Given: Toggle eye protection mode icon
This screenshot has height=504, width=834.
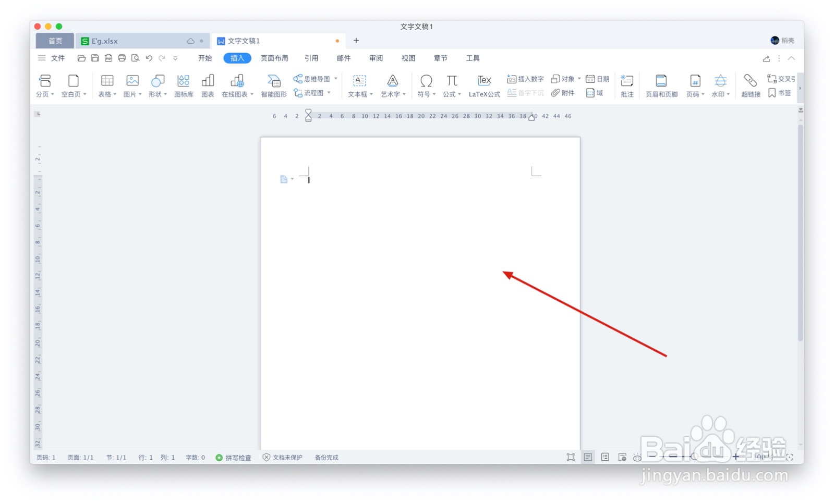Looking at the screenshot, I should [x=637, y=458].
